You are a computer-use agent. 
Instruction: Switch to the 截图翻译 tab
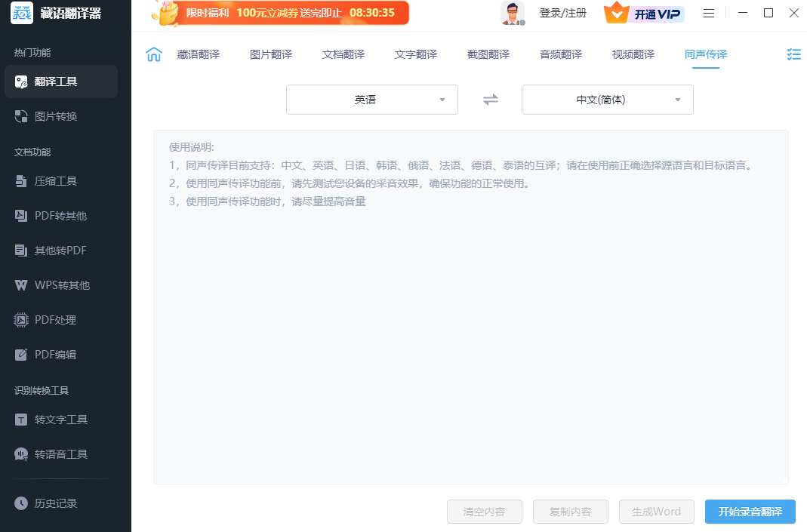click(x=488, y=54)
